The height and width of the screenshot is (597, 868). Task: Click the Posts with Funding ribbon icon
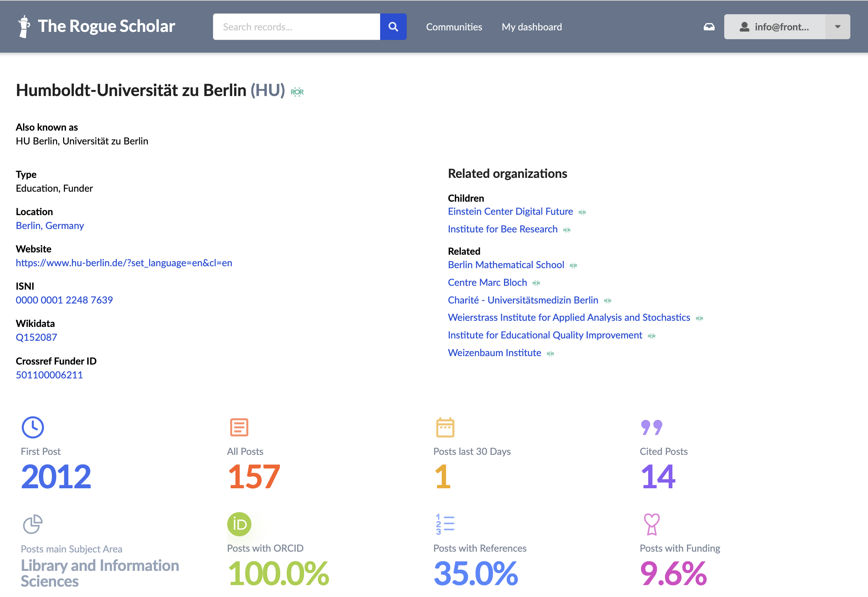(x=652, y=524)
